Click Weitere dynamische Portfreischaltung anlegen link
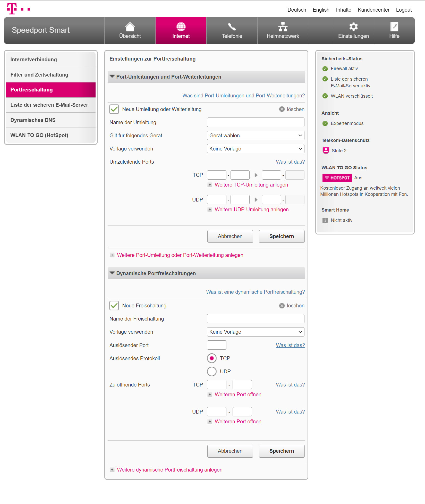The width and height of the screenshot is (425, 504). click(169, 470)
